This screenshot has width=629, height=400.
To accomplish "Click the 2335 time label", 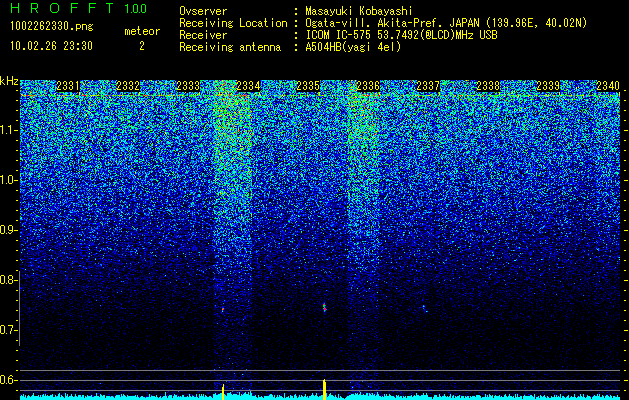I will click(308, 86).
